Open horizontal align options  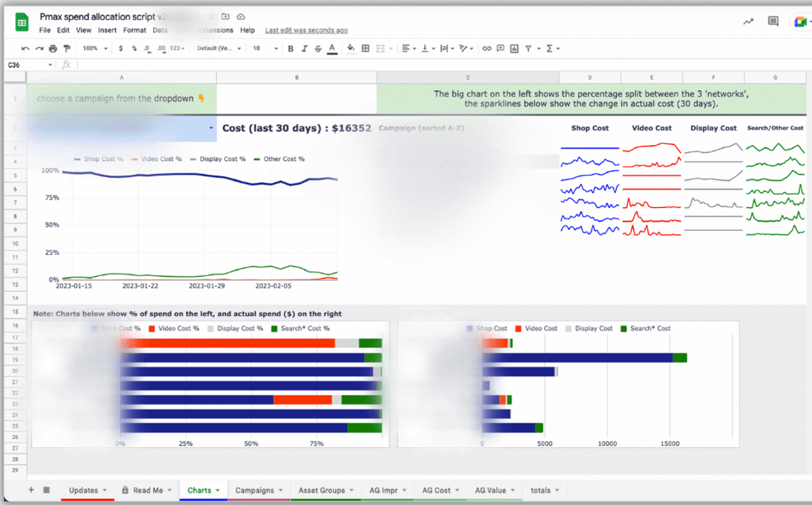pyautogui.click(x=409, y=48)
